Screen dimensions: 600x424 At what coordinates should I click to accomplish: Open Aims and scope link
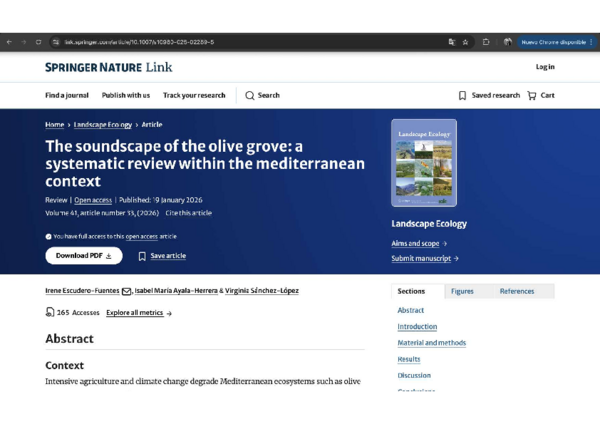click(x=419, y=243)
